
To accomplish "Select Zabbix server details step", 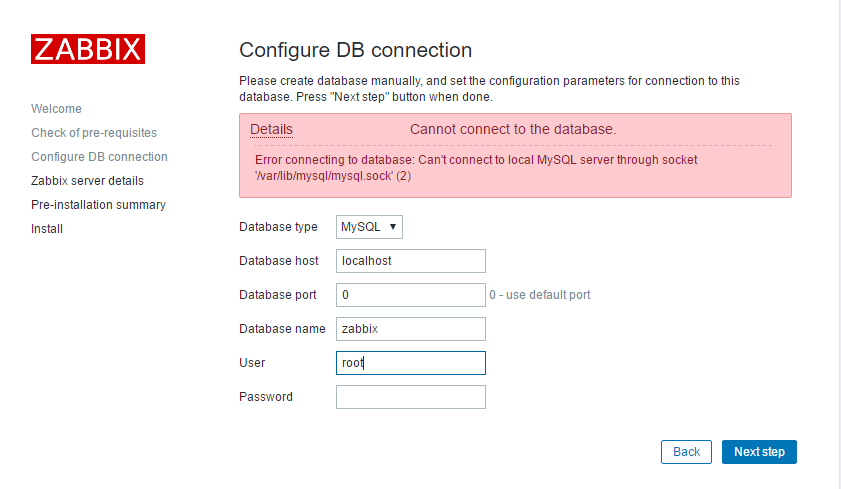I will 87,181.
